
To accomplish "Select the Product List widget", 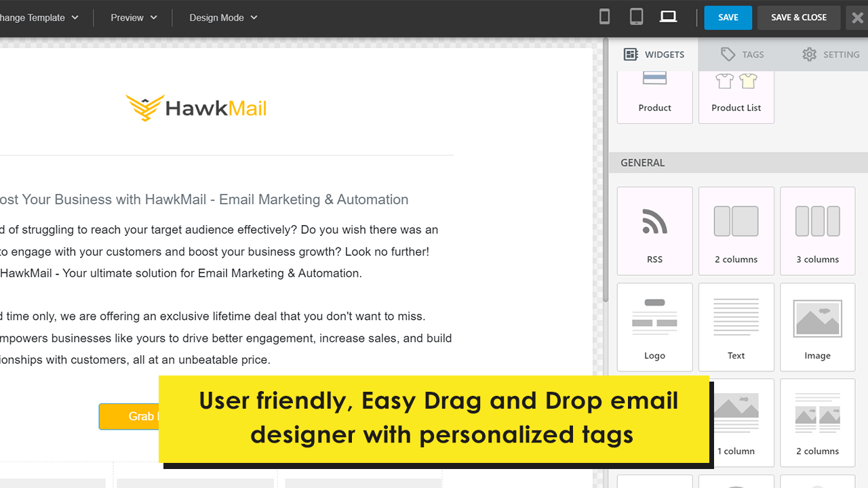I will coord(736,97).
